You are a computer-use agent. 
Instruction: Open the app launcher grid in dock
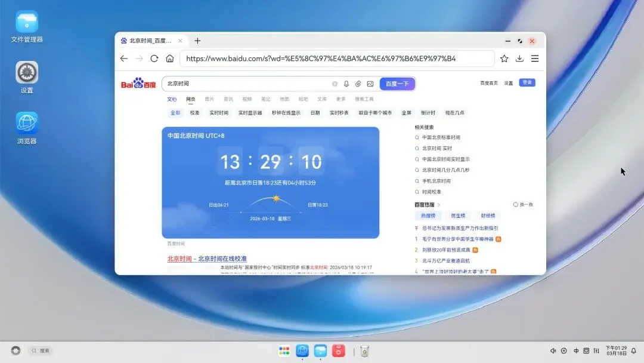point(284,350)
